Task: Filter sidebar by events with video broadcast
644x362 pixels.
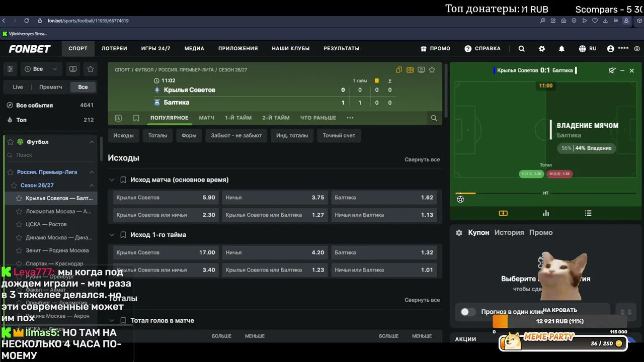Action: click(73, 69)
